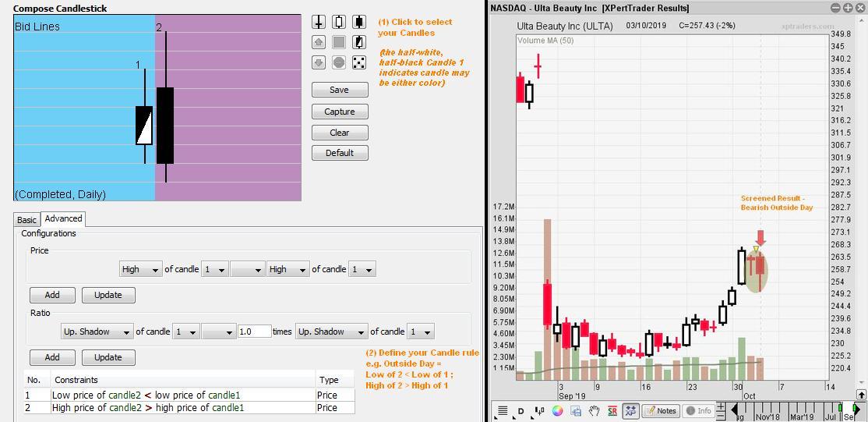Screen dimensions: 868x422
Task: Click the yellow triangle marker on chart
Action: pyautogui.click(x=756, y=250)
